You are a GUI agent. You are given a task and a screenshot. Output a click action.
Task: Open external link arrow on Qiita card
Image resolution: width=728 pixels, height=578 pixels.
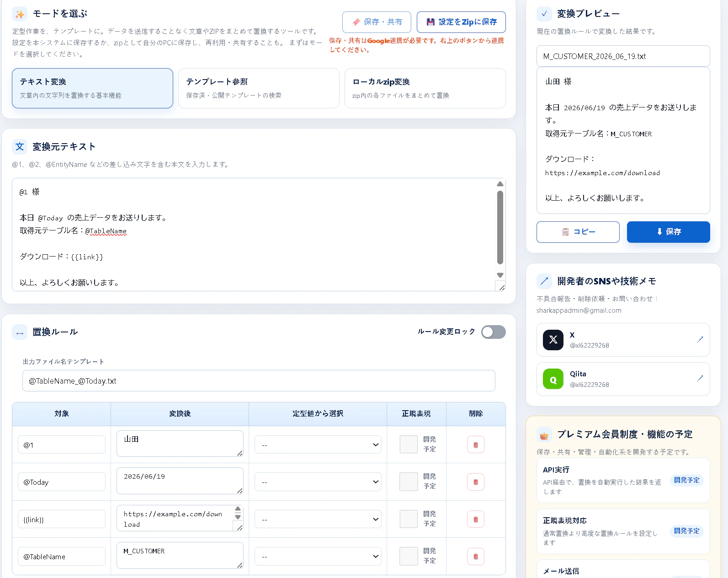pyautogui.click(x=700, y=378)
